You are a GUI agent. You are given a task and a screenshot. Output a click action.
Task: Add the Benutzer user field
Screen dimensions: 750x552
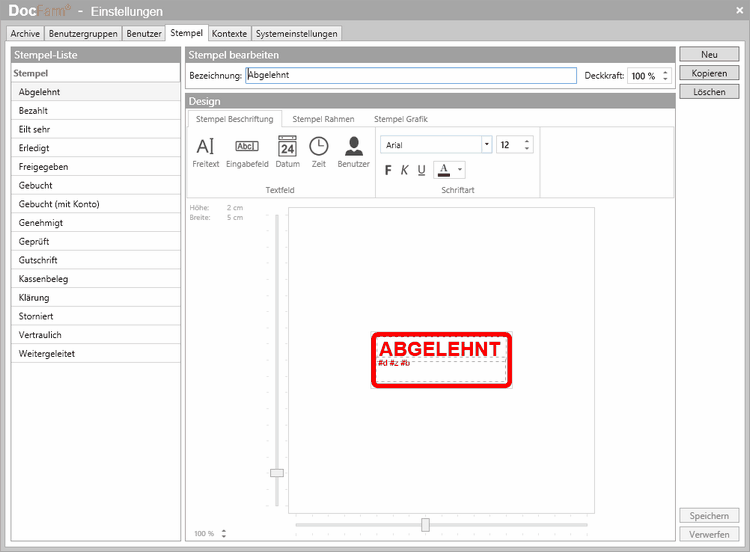coord(353,151)
